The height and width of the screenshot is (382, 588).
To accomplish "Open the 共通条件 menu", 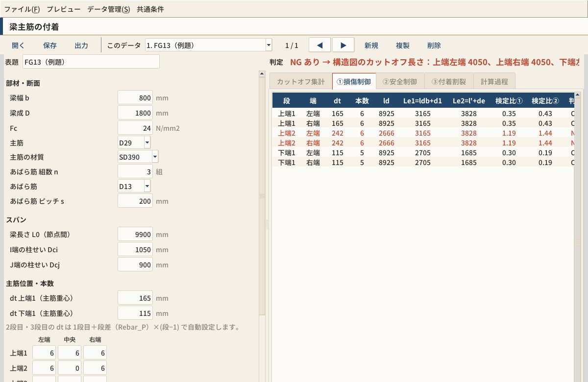I will [x=150, y=9].
